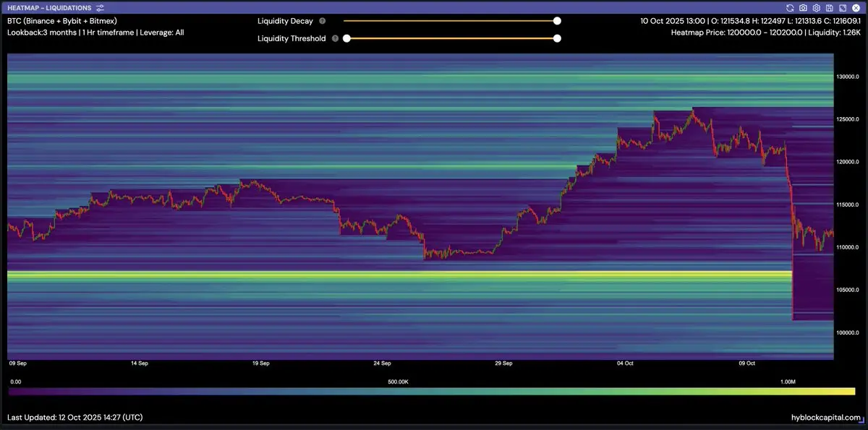The height and width of the screenshot is (430, 868).
Task: Click the 115000.0 price axis label
Action: tap(848, 205)
